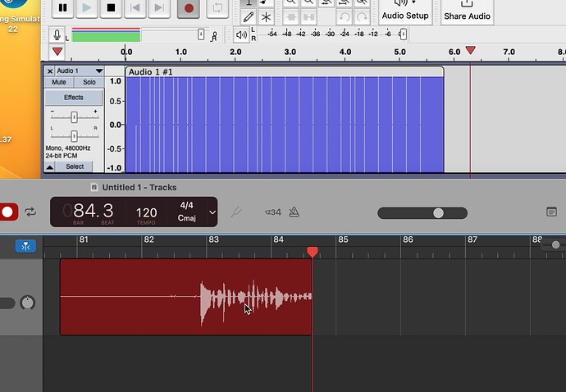The height and width of the screenshot is (392, 566).
Task: Click the 4/4 time signature
Action: [x=187, y=205]
